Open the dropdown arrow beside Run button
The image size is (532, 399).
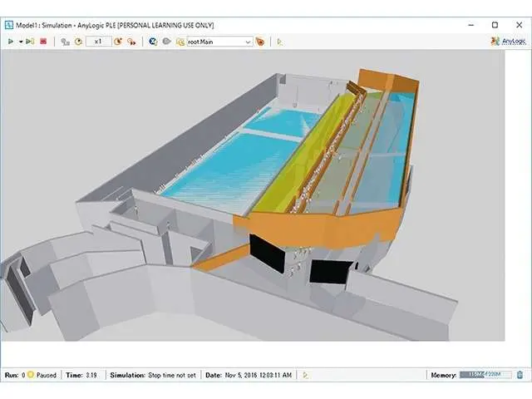[20, 42]
